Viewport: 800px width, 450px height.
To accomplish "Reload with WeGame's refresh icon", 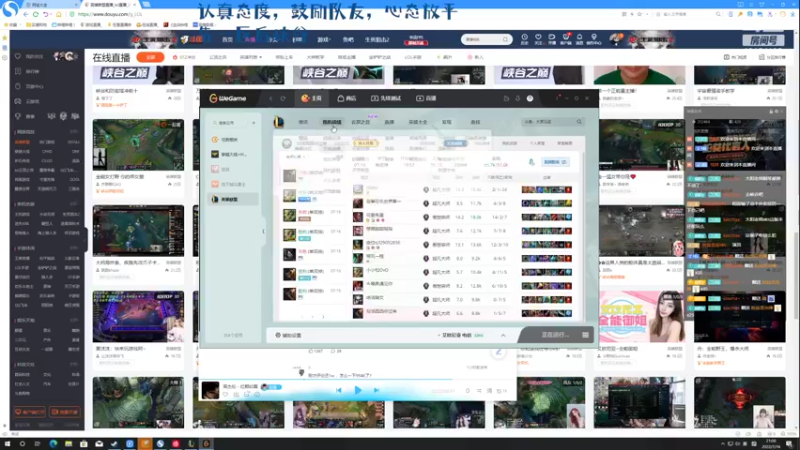I will click(283, 98).
